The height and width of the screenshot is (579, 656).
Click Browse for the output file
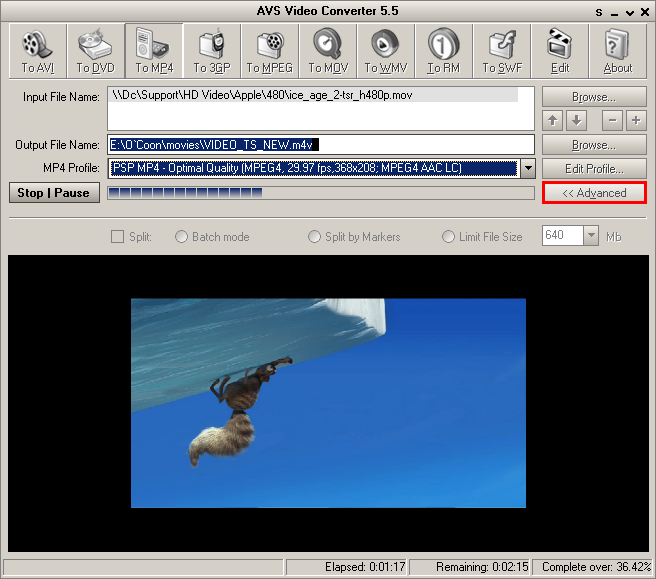tap(594, 145)
